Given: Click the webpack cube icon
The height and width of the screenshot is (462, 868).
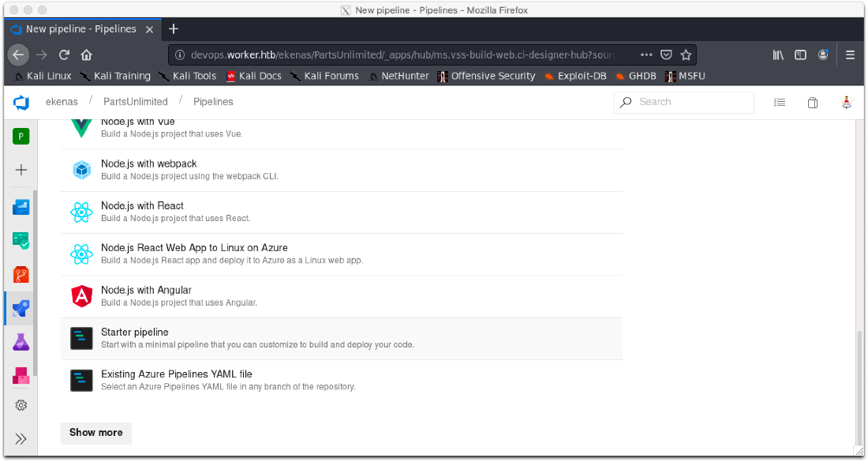Looking at the screenshot, I should click(81, 170).
